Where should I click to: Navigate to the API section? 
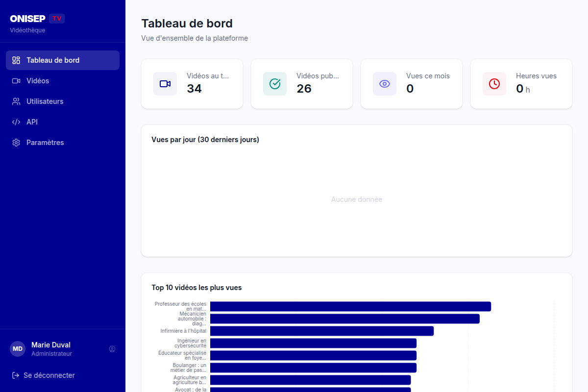pyautogui.click(x=63, y=122)
